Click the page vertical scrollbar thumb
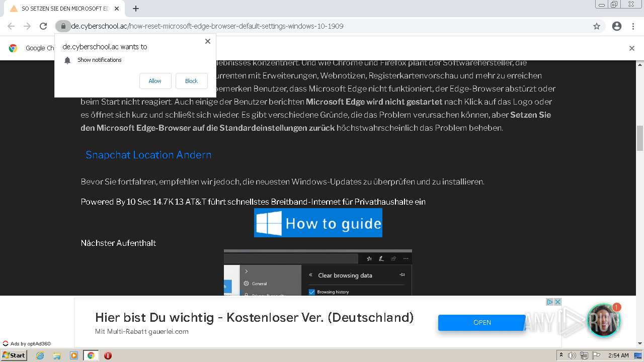The width and height of the screenshot is (644, 362). pos(640,138)
